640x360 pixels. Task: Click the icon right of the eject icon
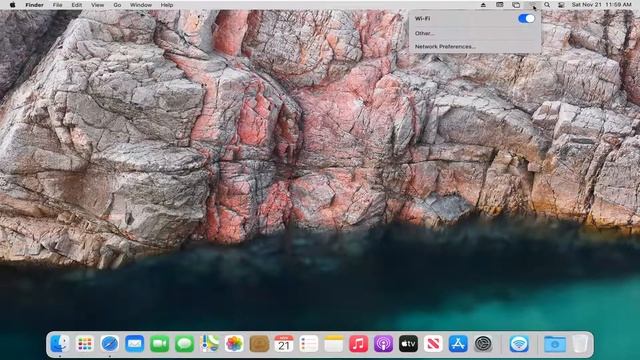click(x=500, y=5)
